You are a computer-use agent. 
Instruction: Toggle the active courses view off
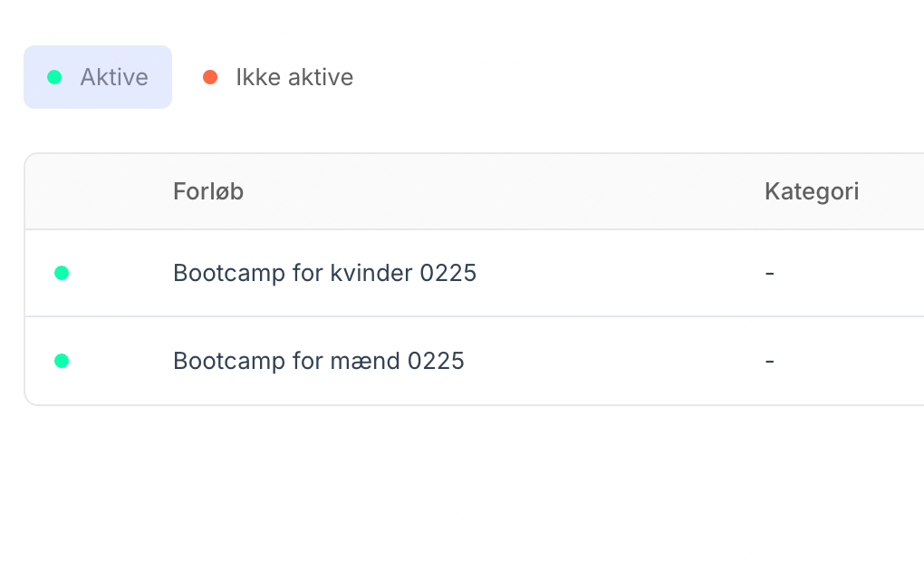(97, 77)
